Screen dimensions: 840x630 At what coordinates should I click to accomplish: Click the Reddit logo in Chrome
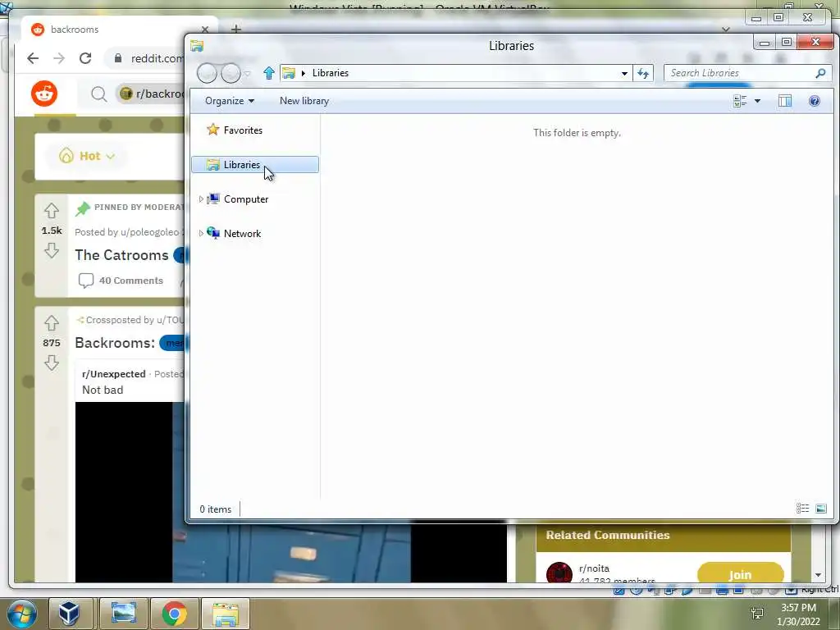tap(44, 94)
